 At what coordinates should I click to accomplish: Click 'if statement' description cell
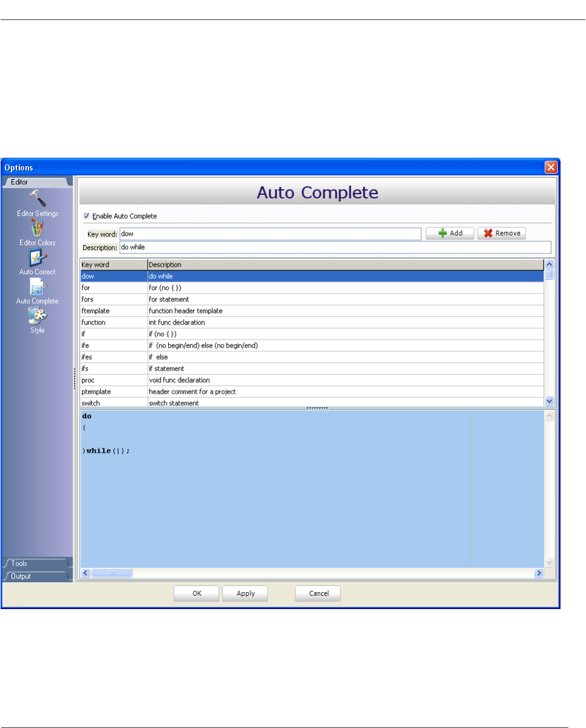coord(346,368)
